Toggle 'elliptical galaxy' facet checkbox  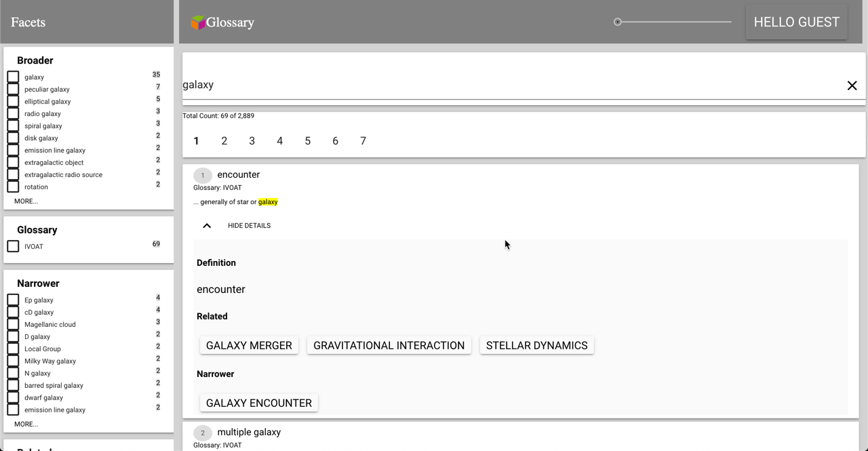click(x=13, y=101)
